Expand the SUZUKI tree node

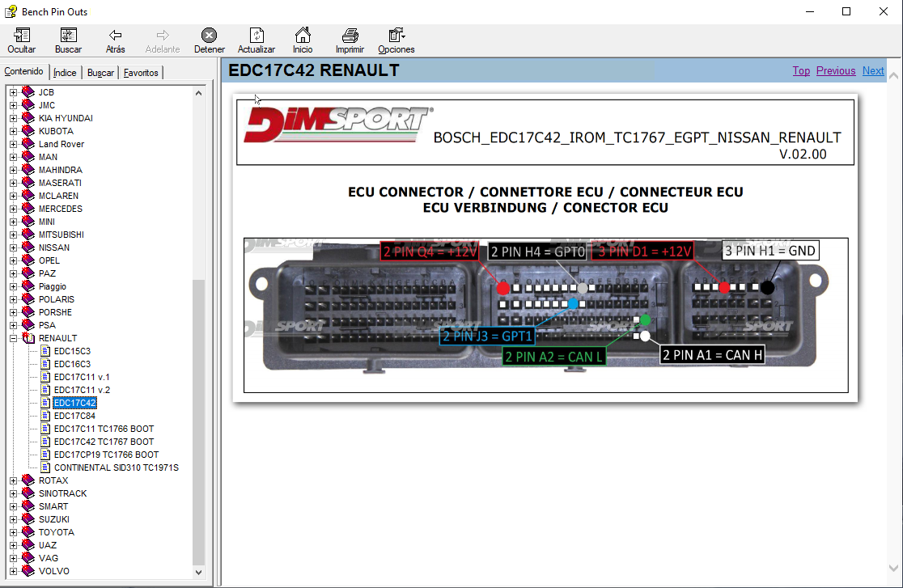click(13, 519)
